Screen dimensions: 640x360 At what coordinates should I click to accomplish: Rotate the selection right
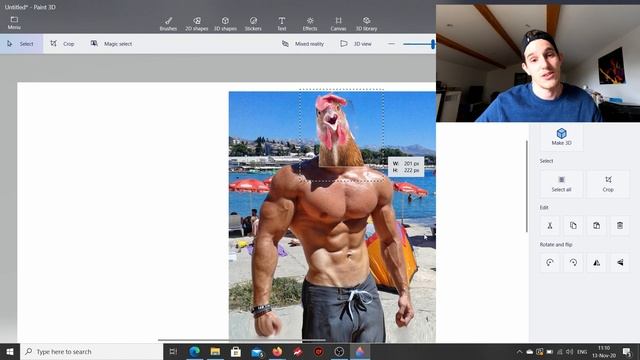coord(573,262)
